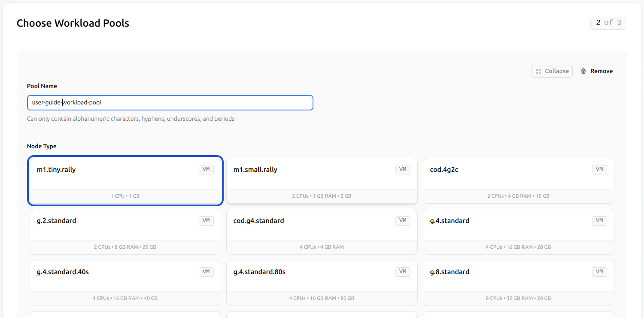Screen dimensions: 644x318
Task: Select node spec 4 CPUs • 4 GB RAM
Action: point(322,232)
